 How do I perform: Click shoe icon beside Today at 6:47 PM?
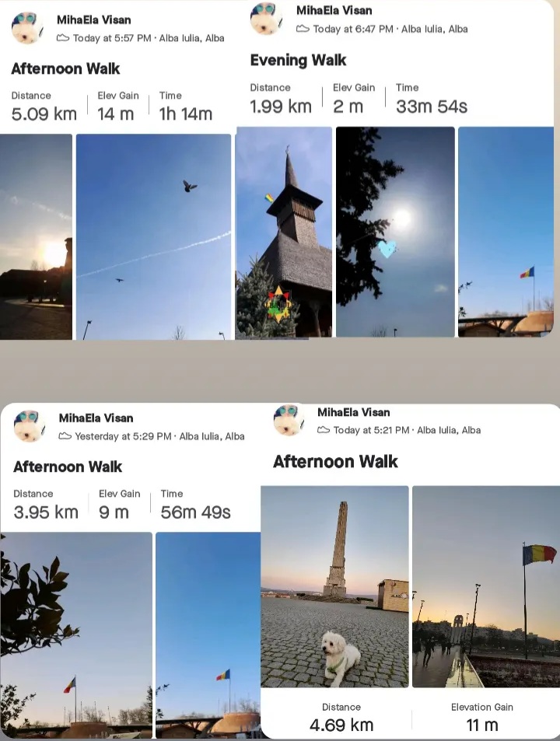[303, 29]
